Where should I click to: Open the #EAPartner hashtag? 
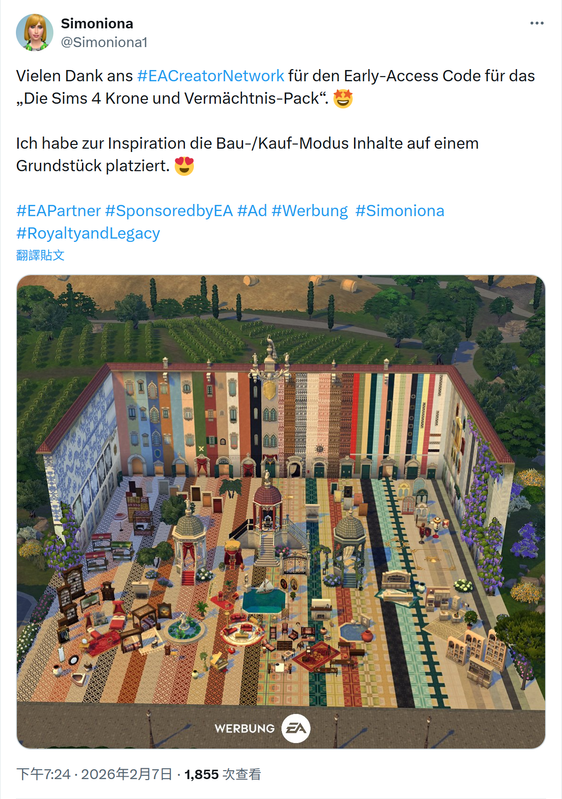click(x=59, y=211)
